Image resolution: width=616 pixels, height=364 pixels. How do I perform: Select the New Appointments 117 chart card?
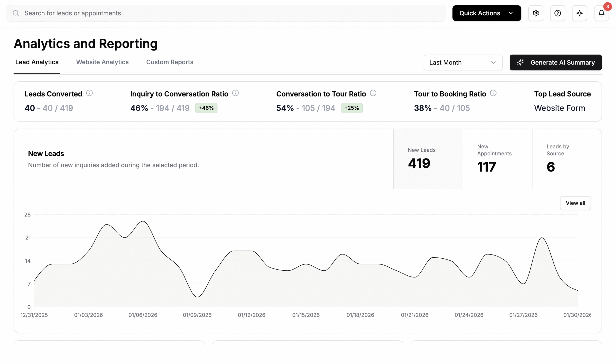coord(497,159)
